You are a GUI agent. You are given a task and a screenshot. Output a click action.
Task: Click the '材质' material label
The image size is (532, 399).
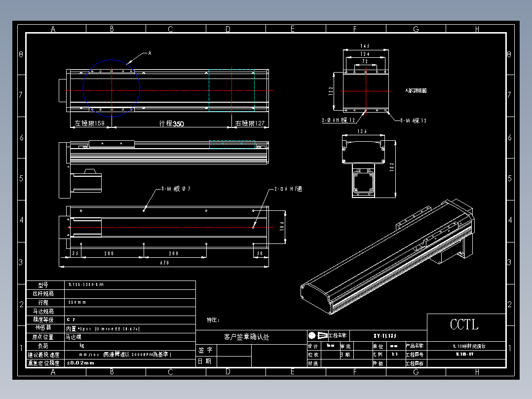tap(313, 363)
